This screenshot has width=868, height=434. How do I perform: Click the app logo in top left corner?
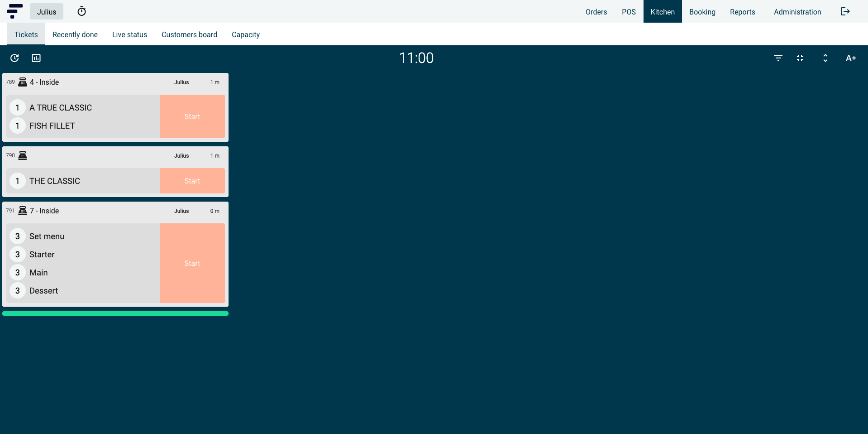(x=14, y=11)
